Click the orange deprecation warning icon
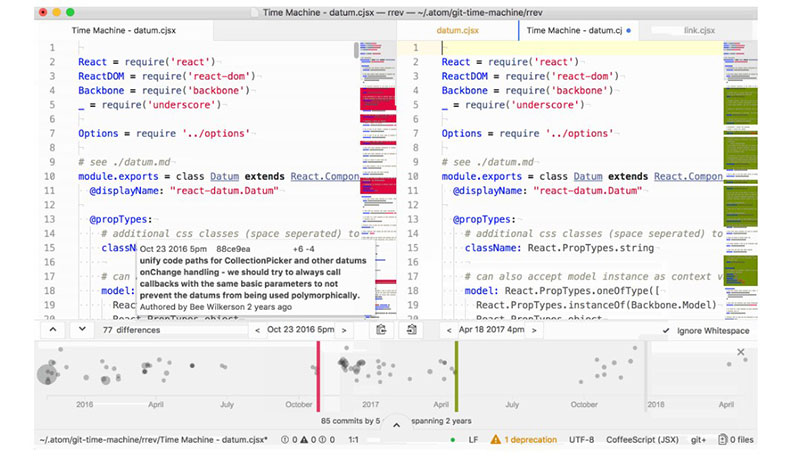Image resolution: width=800 pixels, height=462 pixels. point(495,439)
